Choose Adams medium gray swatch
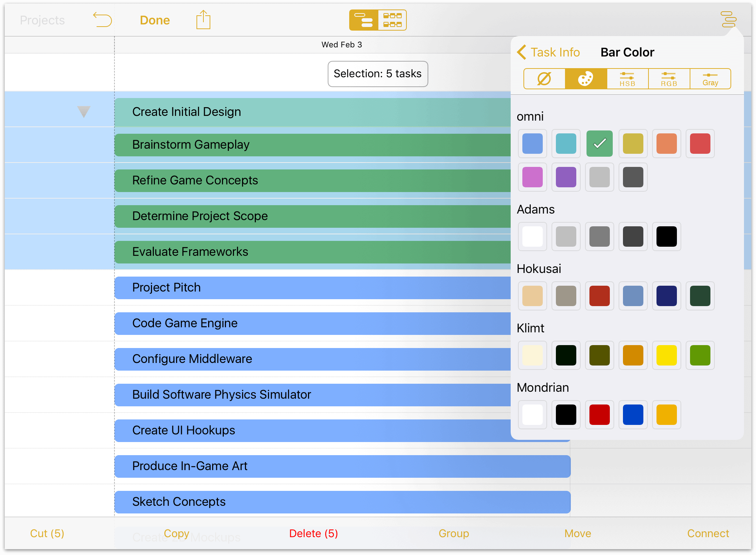This screenshot has height=555, width=756. pyautogui.click(x=600, y=237)
